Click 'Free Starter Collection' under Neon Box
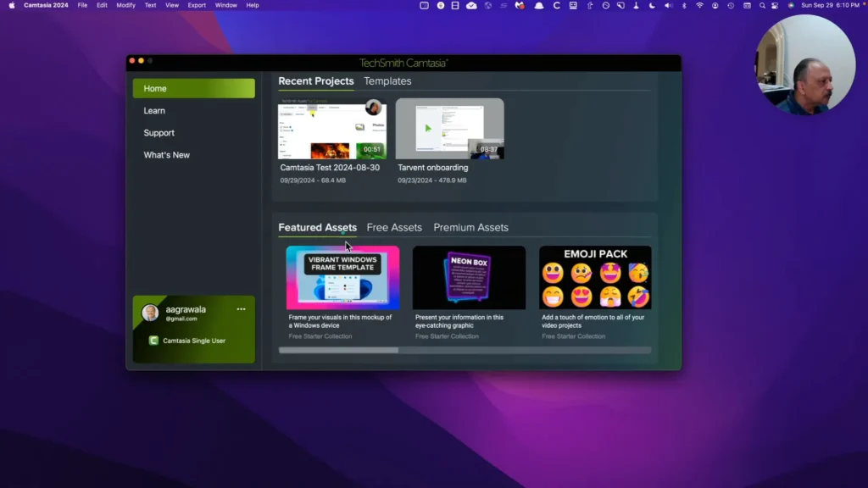This screenshot has width=868, height=488. (447, 336)
